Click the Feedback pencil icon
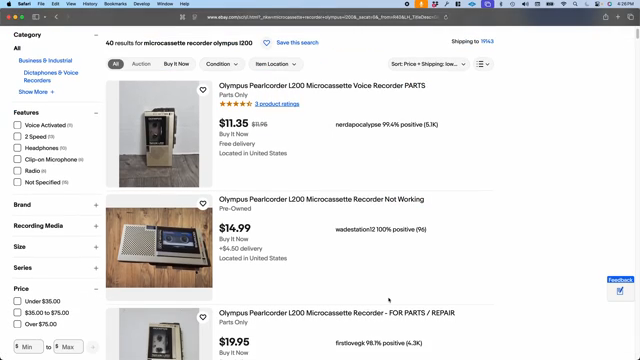This screenshot has height=360, width=640. [x=620, y=291]
